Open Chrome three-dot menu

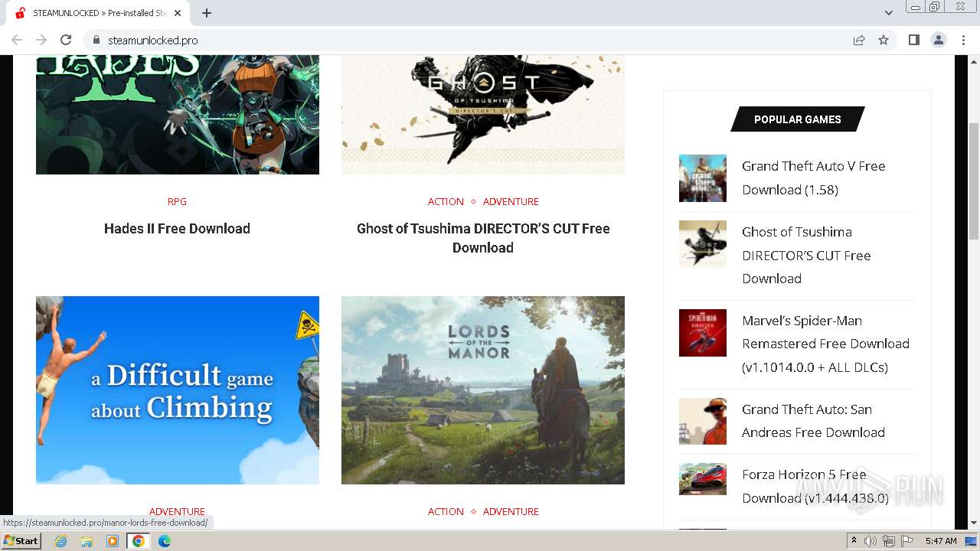pyautogui.click(x=963, y=40)
